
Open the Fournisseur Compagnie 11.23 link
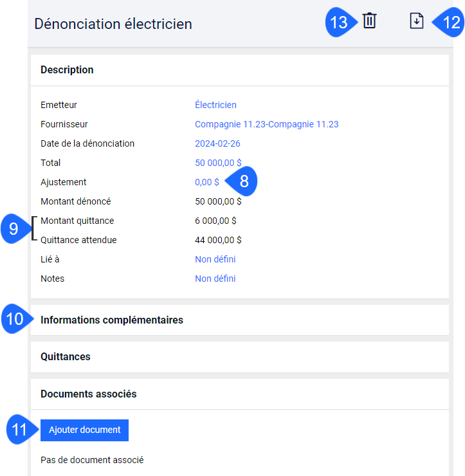click(x=266, y=124)
